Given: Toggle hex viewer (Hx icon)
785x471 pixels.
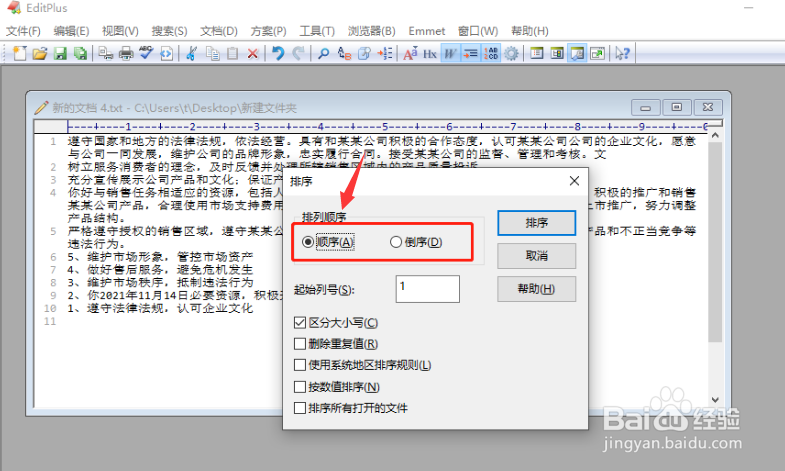Looking at the screenshot, I should pyautogui.click(x=430, y=53).
